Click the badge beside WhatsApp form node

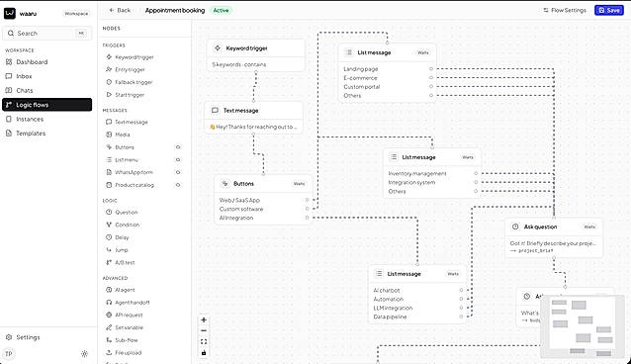click(x=178, y=172)
